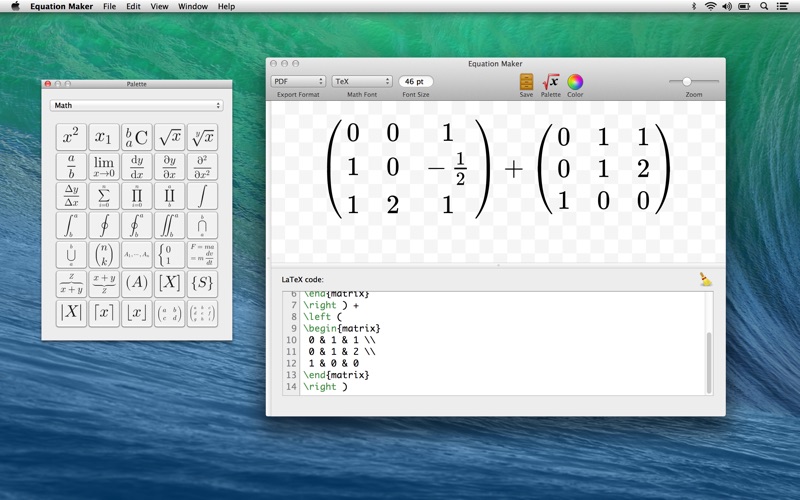Toggle the Palette window via toolbar icon
The height and width of the screenshot is (500, 800).
click(550, 82)
